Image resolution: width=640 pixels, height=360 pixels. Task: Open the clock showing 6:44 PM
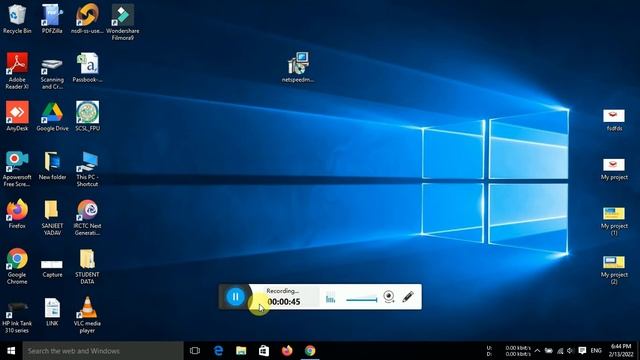[x=621, y=351]
